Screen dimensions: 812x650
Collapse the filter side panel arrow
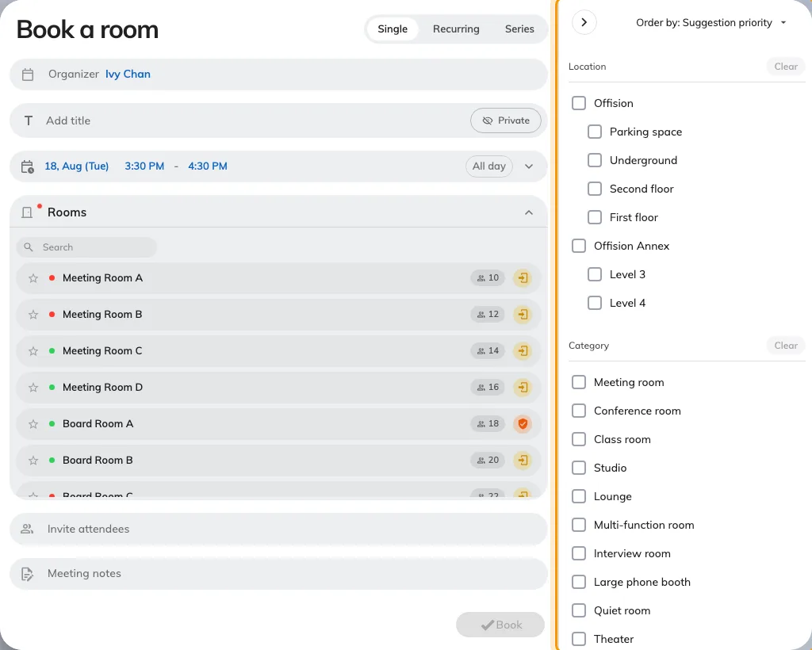tap(584, 22)
